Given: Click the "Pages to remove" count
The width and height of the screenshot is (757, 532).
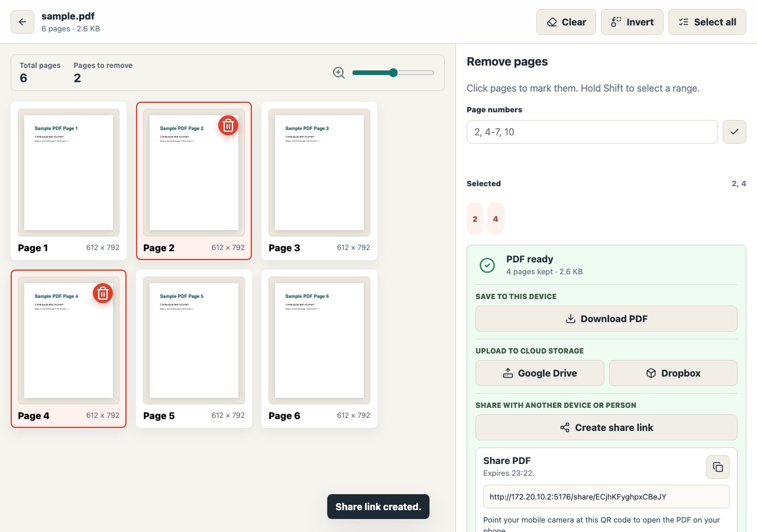Looking at the screenshot, I should pos(77,78).
